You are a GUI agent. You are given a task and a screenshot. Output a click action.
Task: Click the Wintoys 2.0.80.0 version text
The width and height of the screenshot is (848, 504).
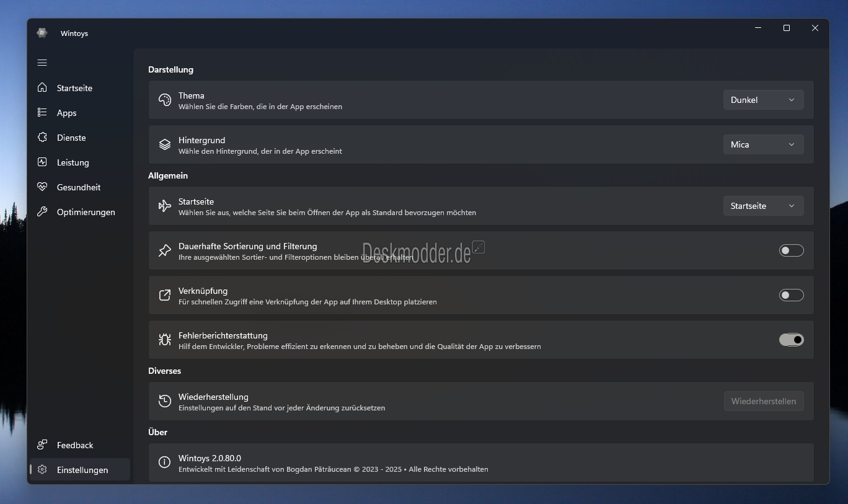(210, 458)
